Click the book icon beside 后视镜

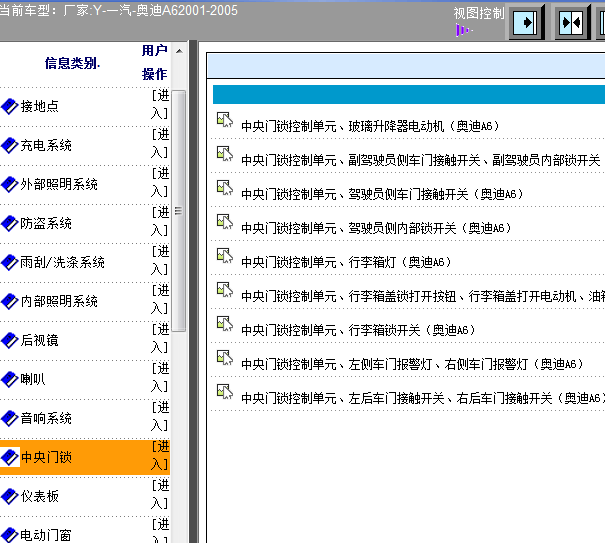click(x=10, y=341)
